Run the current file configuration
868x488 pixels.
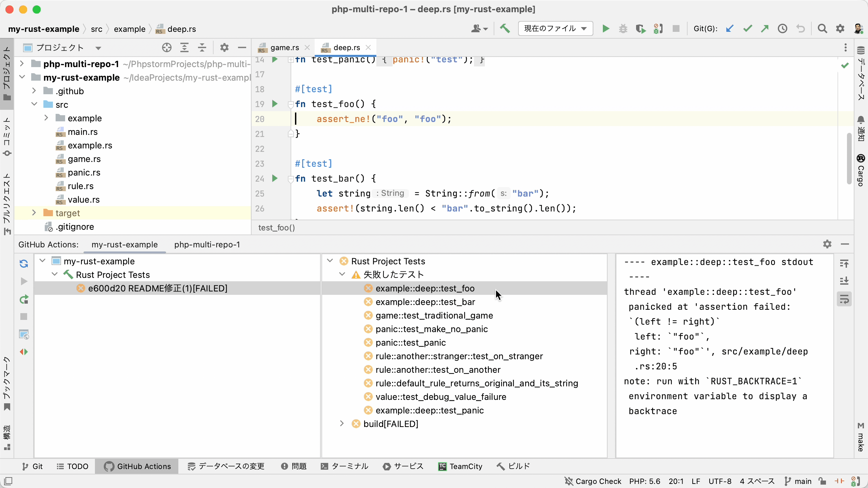pyautogui.click(x=606, y=29)
